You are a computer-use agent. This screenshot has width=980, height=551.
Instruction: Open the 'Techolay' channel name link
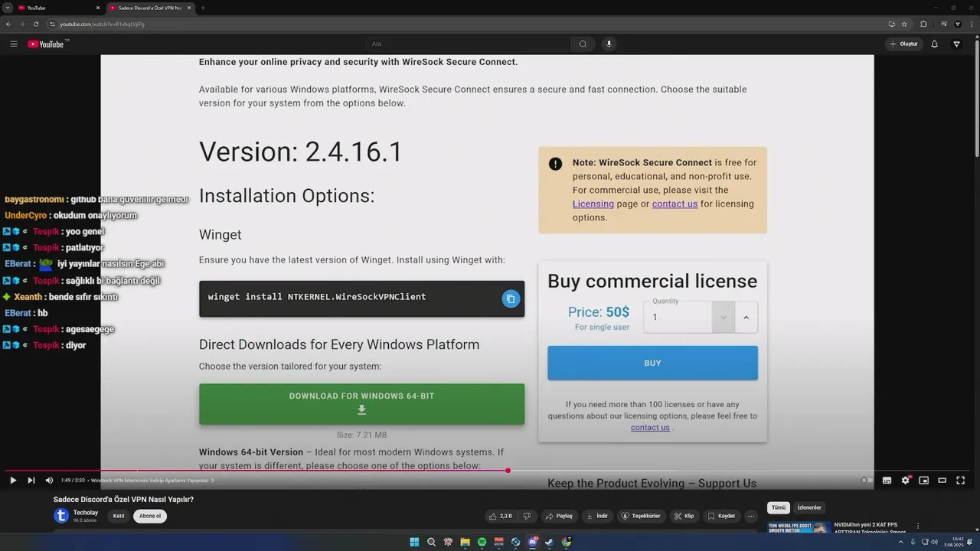[x=86, y=512]
